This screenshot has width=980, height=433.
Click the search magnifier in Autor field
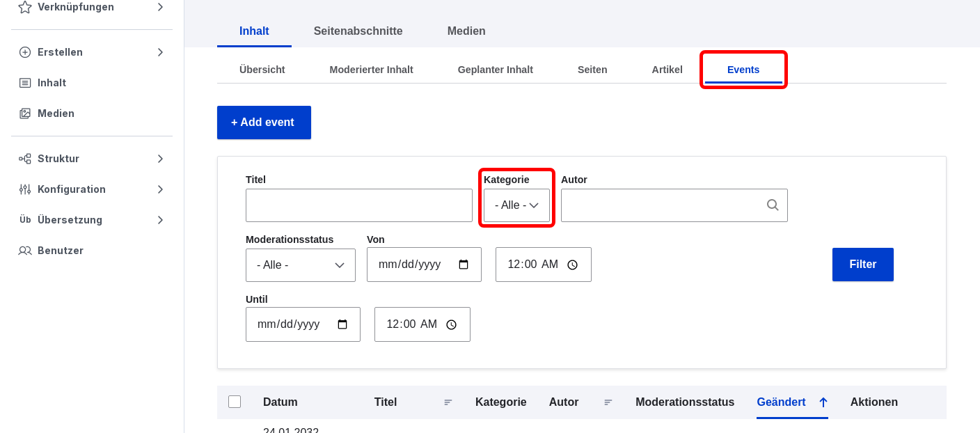click(x=773, y=205)
